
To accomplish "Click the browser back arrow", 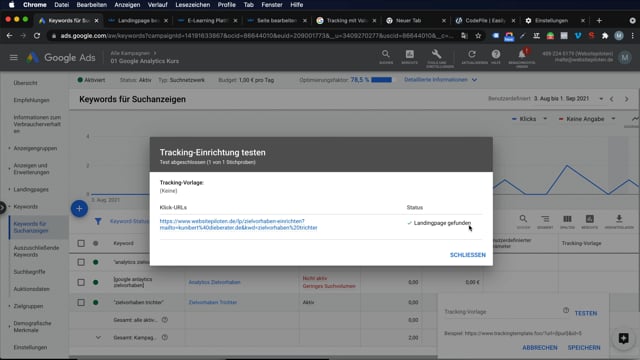I will pyautogui.click(x=9, y=36).
